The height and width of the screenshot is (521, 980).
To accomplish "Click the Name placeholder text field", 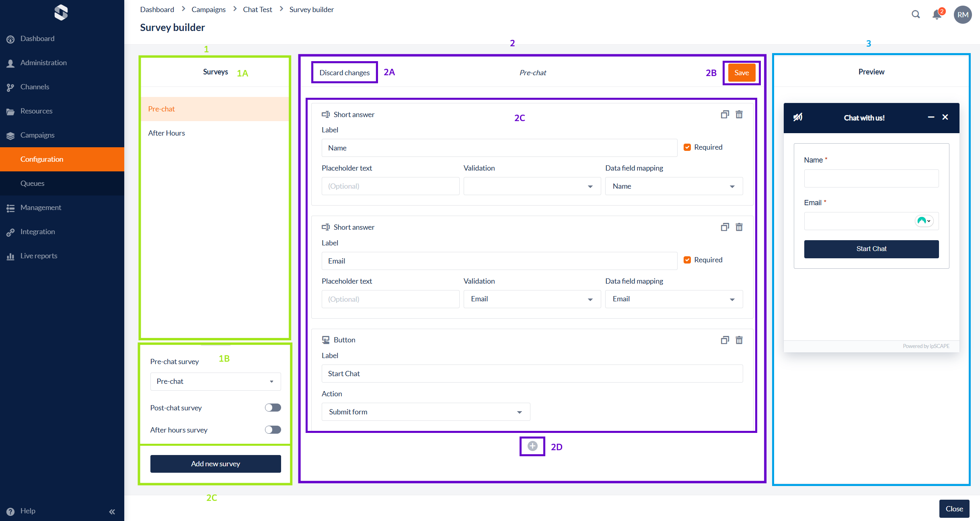I will click(390, 186).
